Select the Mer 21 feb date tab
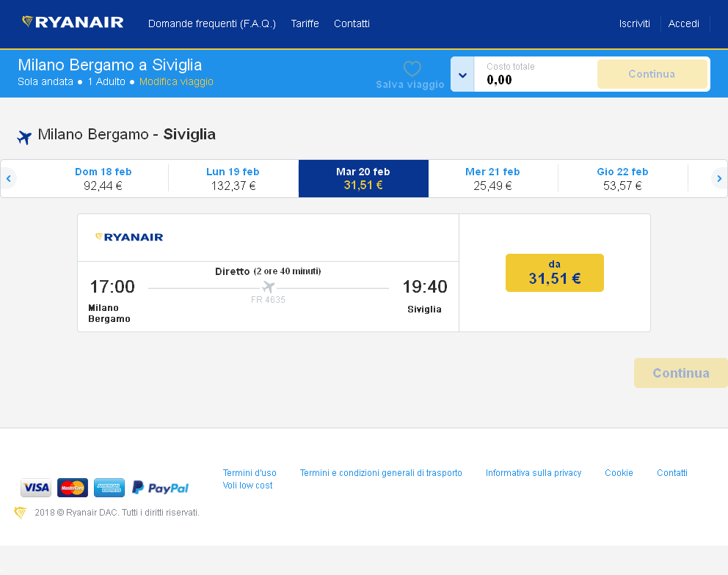Image resolution: width=728 pixels, height=575 pixels. pyautogui.click(x=492, y=178)
